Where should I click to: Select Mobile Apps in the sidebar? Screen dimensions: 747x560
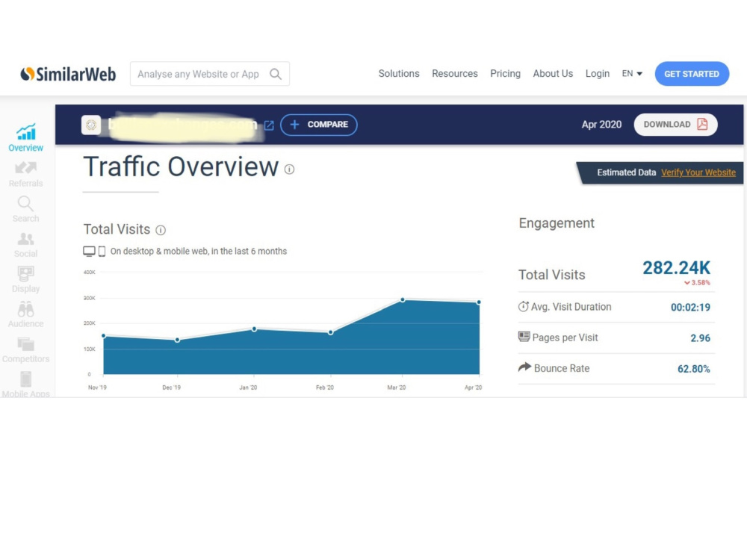click(x=25, y=385)
